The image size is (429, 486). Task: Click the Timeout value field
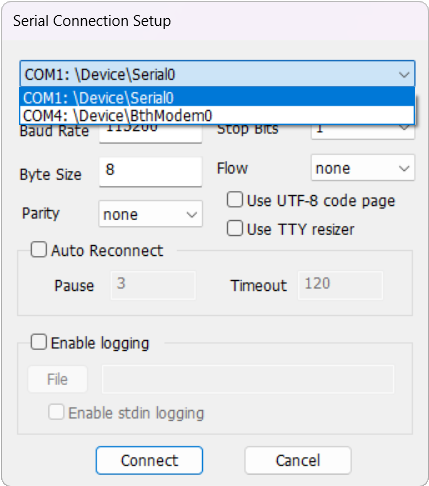pyautogui.click(x=340, y=285)
